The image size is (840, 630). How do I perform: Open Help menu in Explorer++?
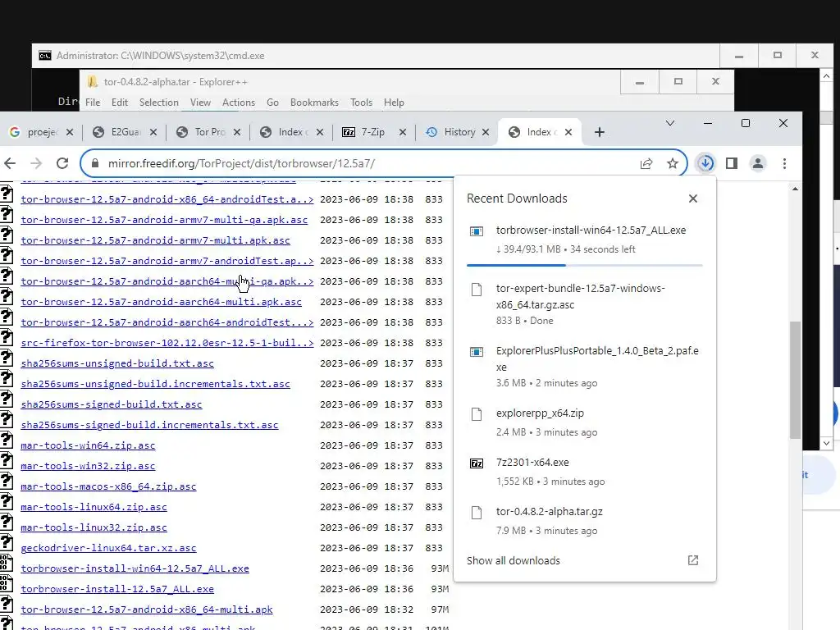[x=394, y=103]
